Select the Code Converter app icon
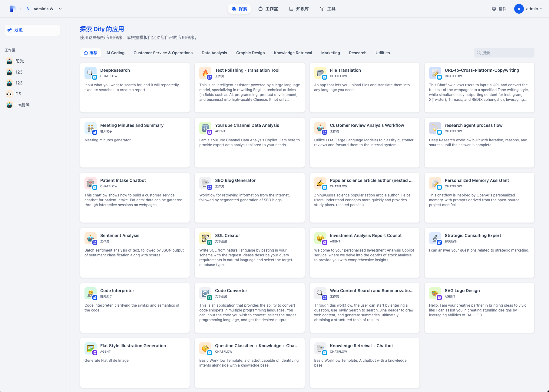This screenshot has height=392, width=549. coord(205,293)
